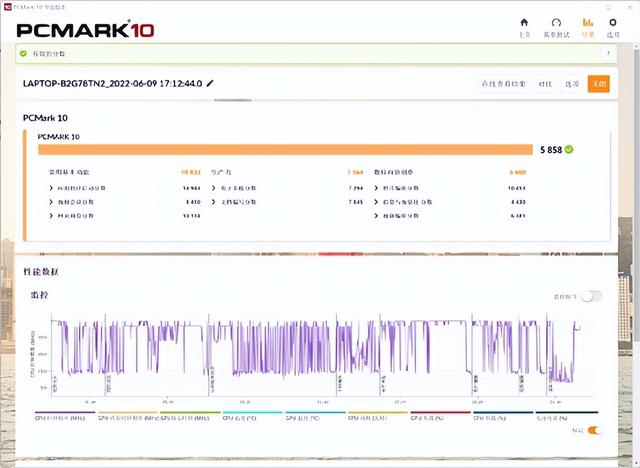The height and width of the screenshot is (468, 640).
Task: Click the red GPU load legend swatch
Action: tap(440, 412)
